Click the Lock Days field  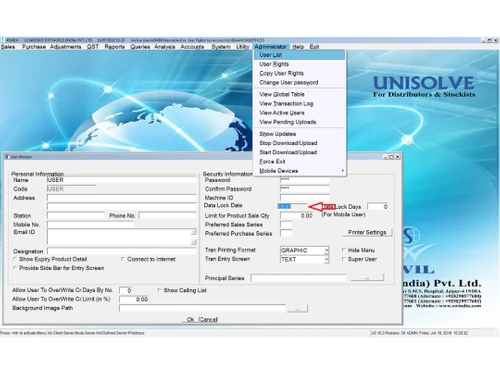377,207
